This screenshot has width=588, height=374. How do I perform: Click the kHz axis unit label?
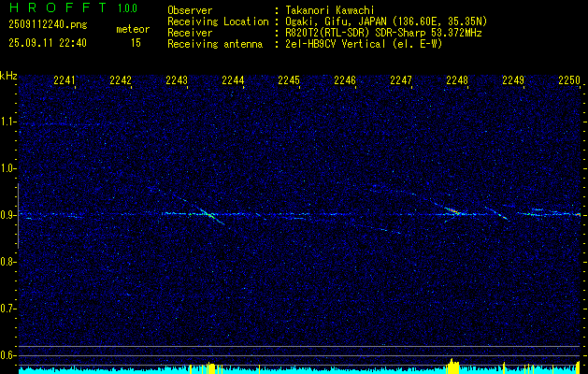[x=8, y=76]
